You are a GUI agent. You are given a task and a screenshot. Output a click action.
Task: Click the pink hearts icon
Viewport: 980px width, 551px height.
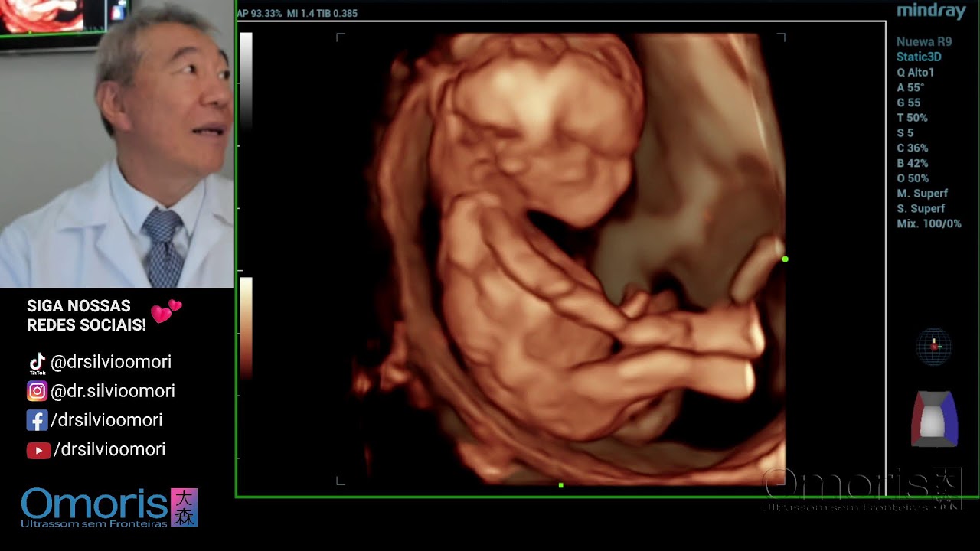pos(166,311)
